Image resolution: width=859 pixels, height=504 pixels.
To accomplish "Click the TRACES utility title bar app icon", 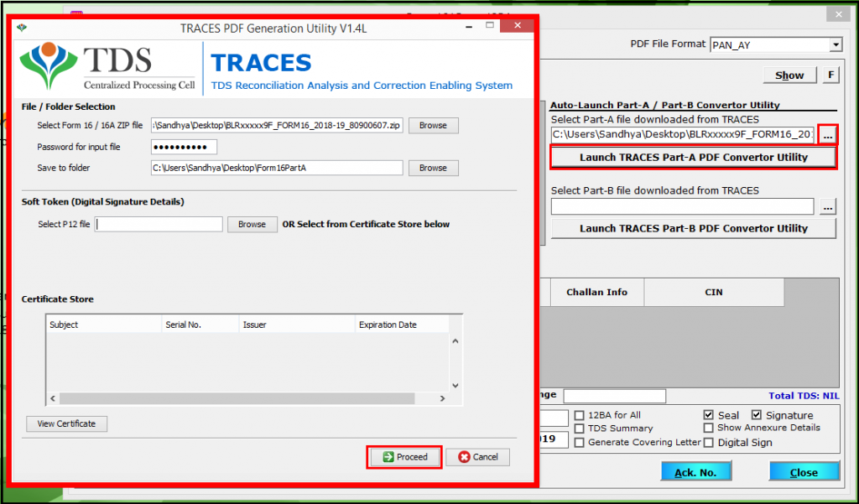I will click(x=22, y=28).
